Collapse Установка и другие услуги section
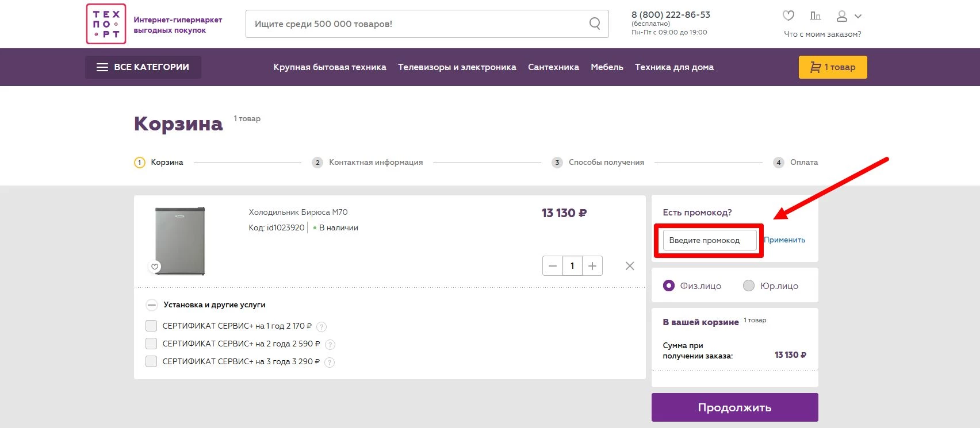Screen dimensions: 980x428 pos(151,305)
